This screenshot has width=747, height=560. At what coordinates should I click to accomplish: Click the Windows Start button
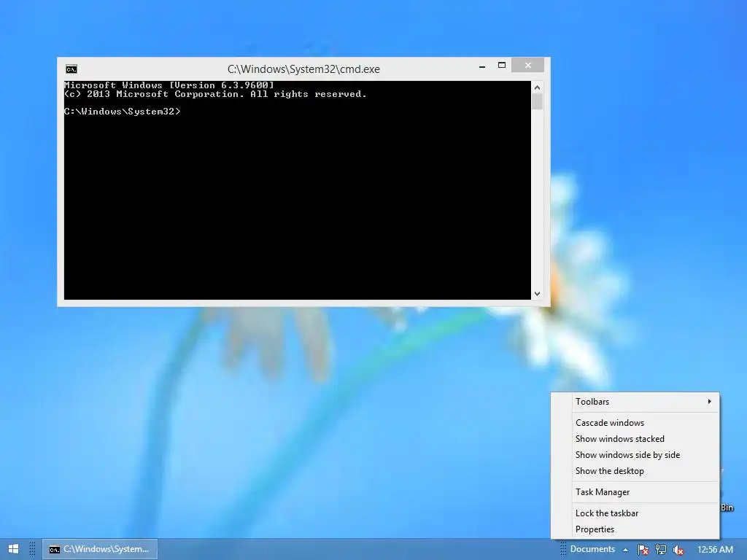pos(13,549)
